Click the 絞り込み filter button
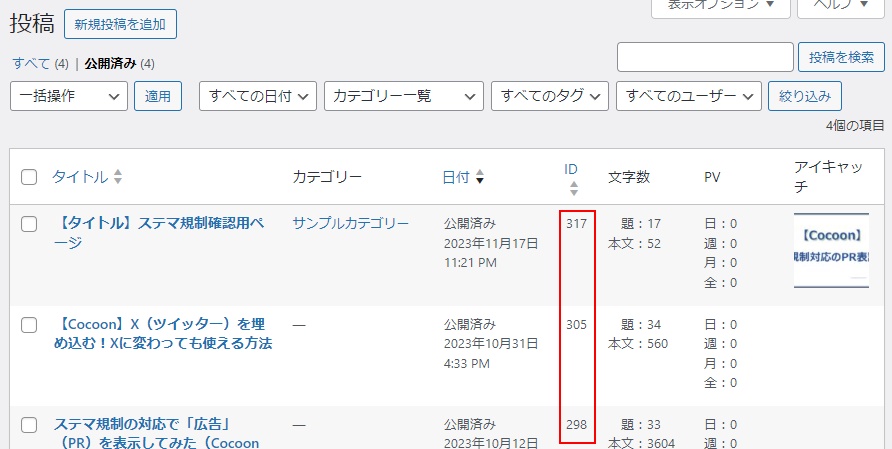This screenshot has height=449, width=892. 804,96
